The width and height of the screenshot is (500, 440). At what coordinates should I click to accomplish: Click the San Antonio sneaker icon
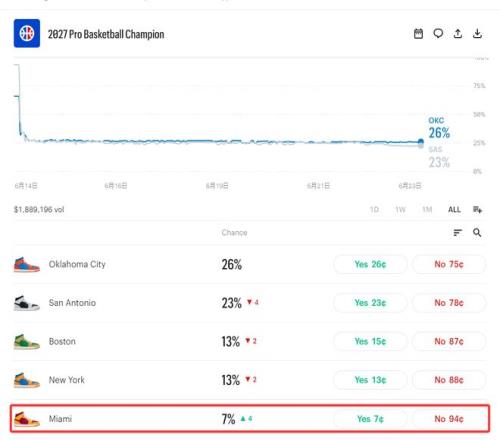pos(27,303)
